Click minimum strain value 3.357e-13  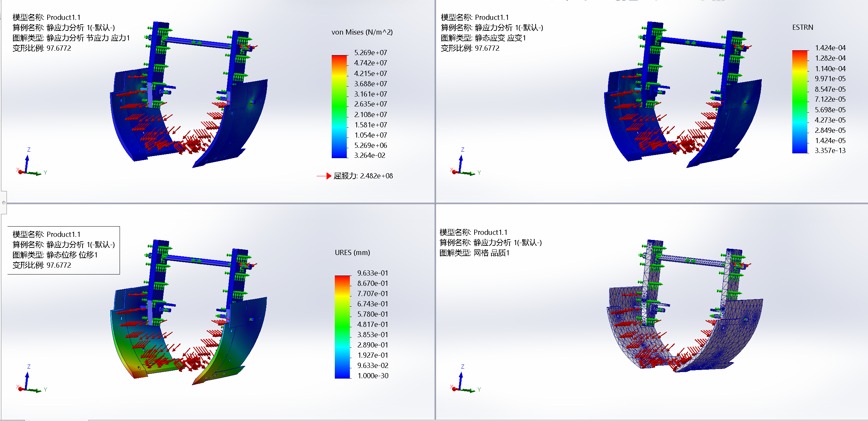click(x=830, y=151)
